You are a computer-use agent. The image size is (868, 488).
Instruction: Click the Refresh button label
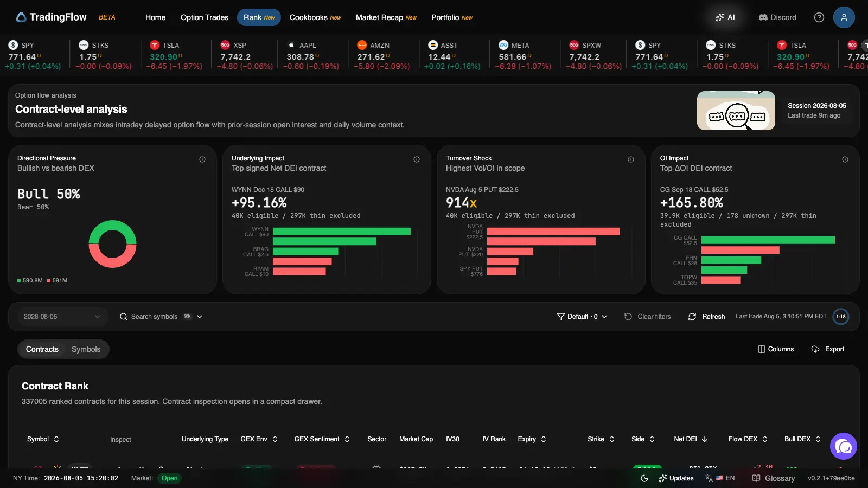pos(713,317)
